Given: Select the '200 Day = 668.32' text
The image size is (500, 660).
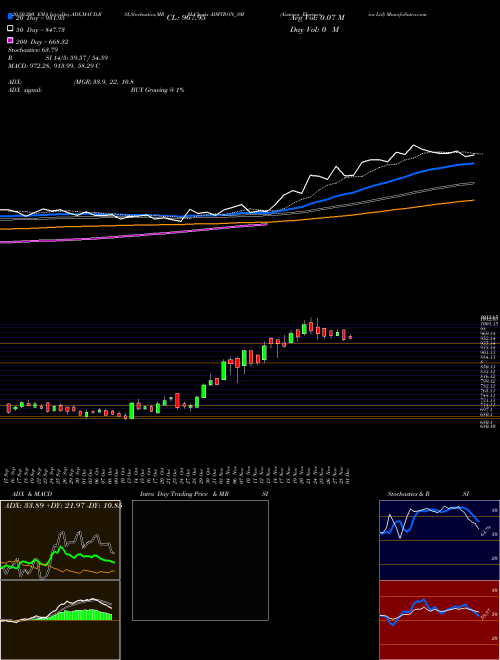Looking at the screenshot, I should point(42,42).
